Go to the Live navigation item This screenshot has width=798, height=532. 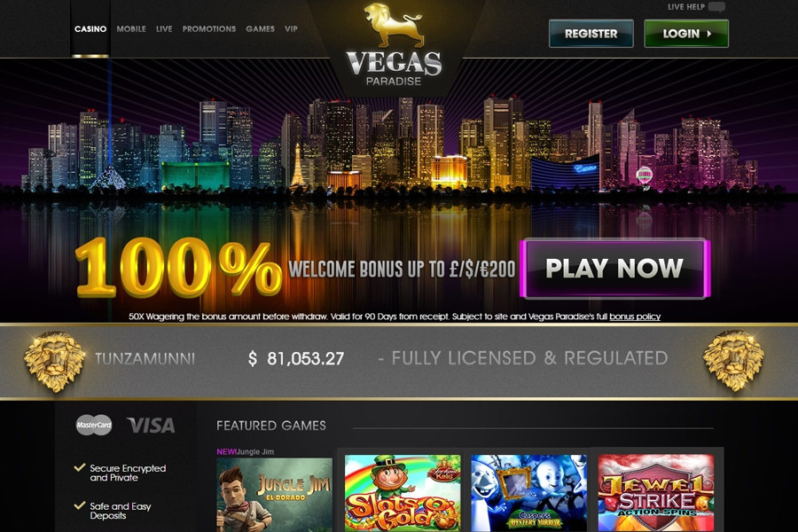pyautogui.click(x=164, y=29)
